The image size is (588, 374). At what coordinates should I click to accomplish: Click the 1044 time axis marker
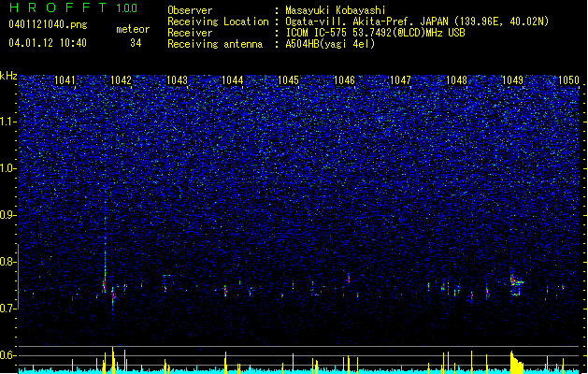pos(233,80)
